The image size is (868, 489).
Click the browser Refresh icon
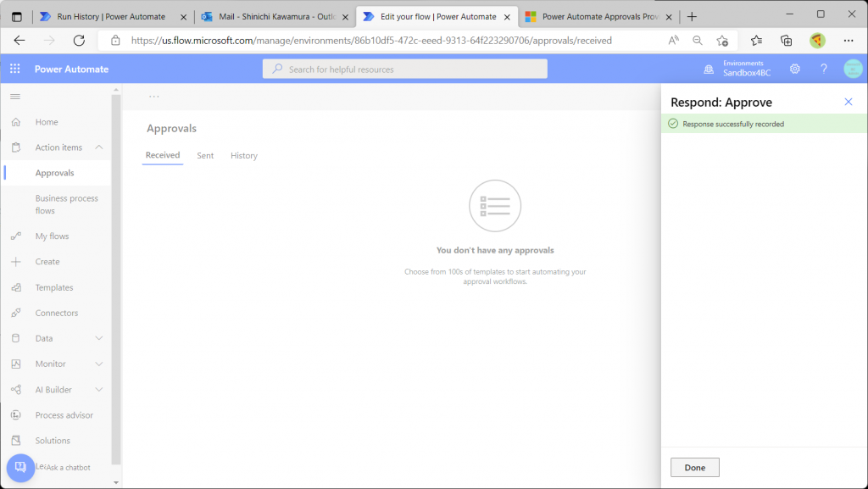pyautogui.click(x=79, y=41)
